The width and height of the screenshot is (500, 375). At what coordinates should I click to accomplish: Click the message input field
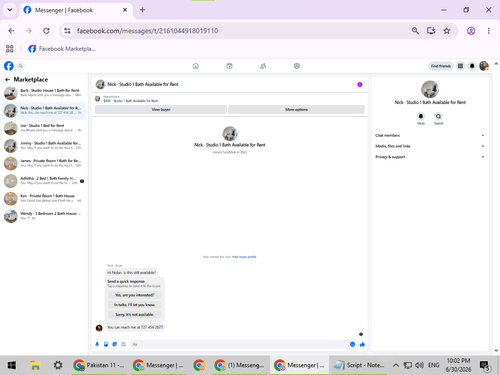click(239, 344)
